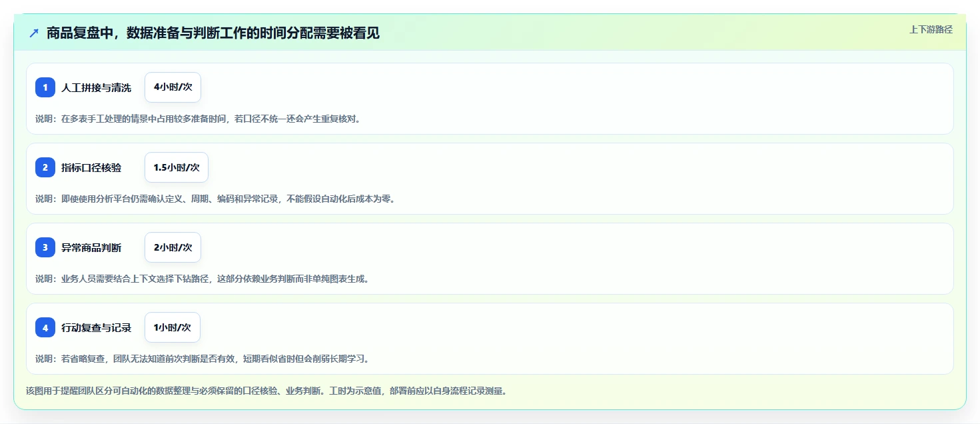Select the 2小时/次 time chip

[173, 247]
